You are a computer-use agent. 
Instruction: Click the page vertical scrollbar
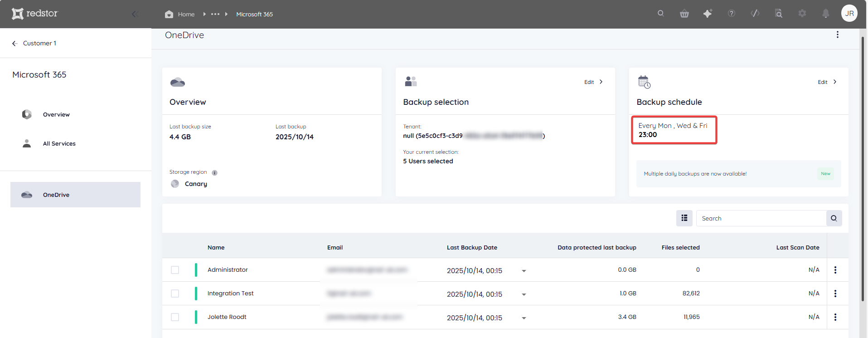[863, 168]
